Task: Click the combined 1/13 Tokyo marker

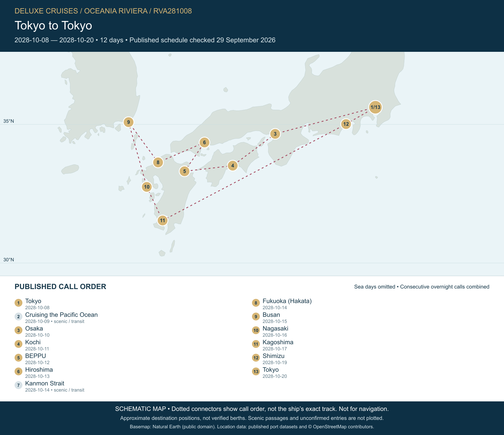Action: (375, 107)
